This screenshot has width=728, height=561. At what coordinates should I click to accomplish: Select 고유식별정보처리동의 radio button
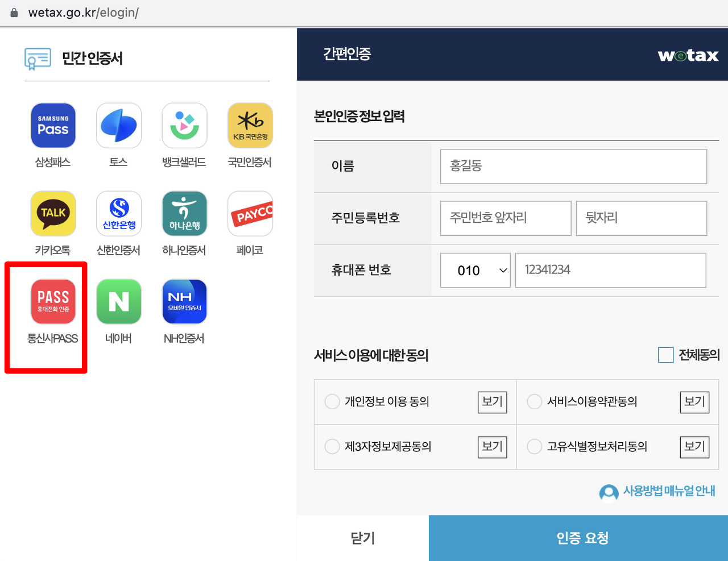point(535,447)
